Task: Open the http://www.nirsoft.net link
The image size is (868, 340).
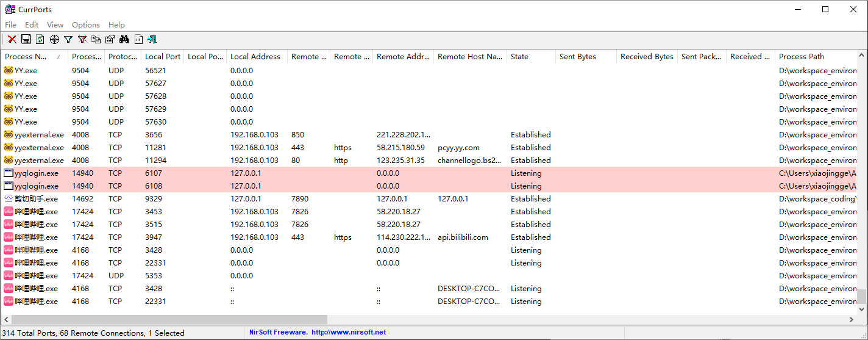Action: pyautogui.click(x=349, y=332)
